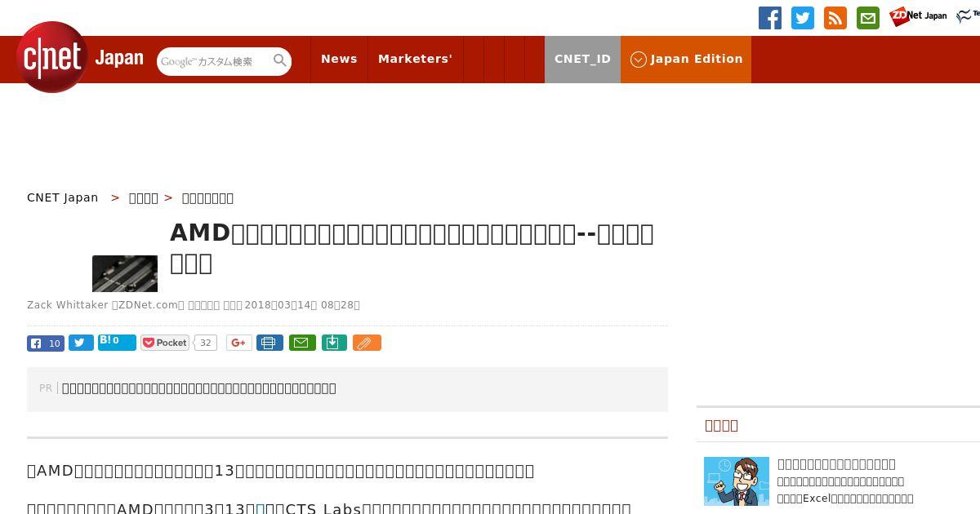Screen dimensions: 980x514
Task: Click the magnifier search icon
Action: coord(280,60)
